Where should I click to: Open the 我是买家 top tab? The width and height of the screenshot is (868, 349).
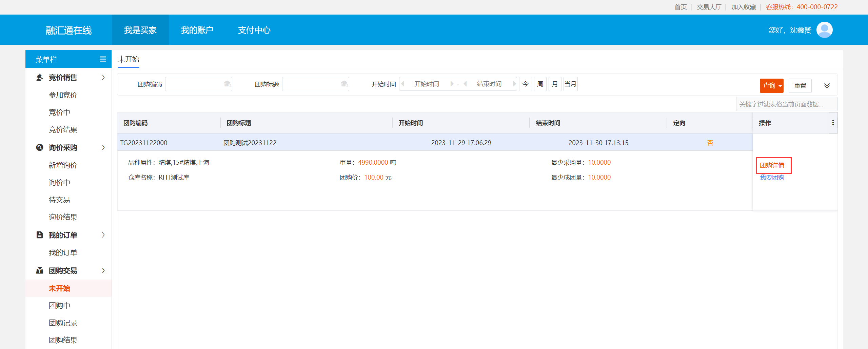(140, 30)
